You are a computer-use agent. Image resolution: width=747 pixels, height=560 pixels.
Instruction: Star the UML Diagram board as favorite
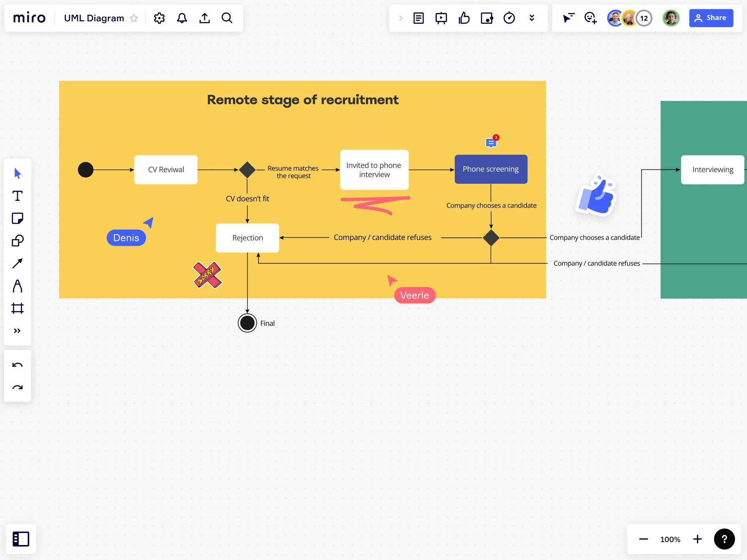tap(134, 18)
